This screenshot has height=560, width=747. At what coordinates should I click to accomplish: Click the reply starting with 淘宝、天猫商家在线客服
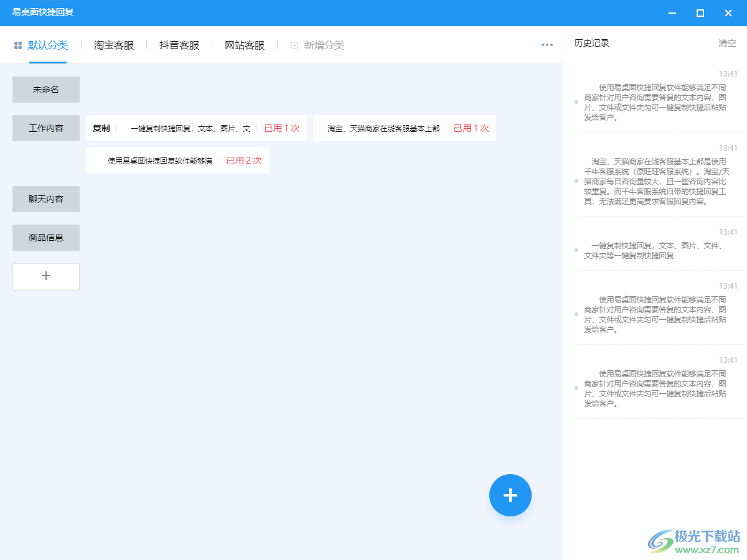coord(383,128)
